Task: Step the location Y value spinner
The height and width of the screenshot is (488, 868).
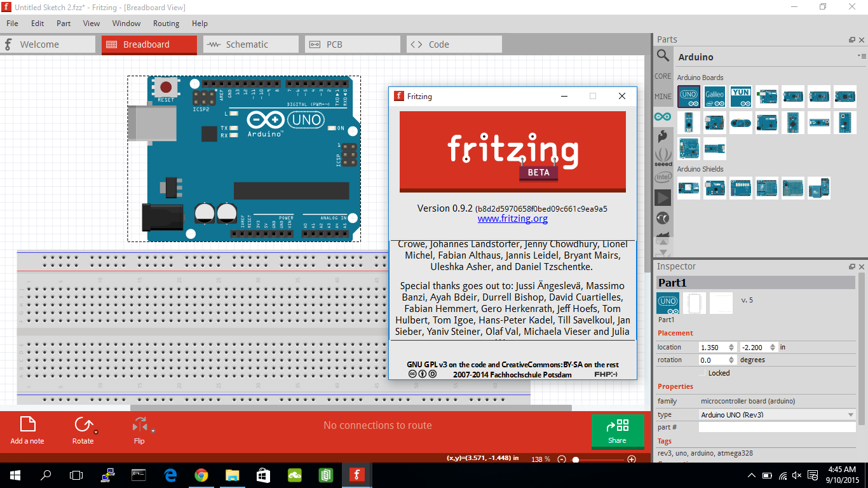Action: tap(773, 347)
